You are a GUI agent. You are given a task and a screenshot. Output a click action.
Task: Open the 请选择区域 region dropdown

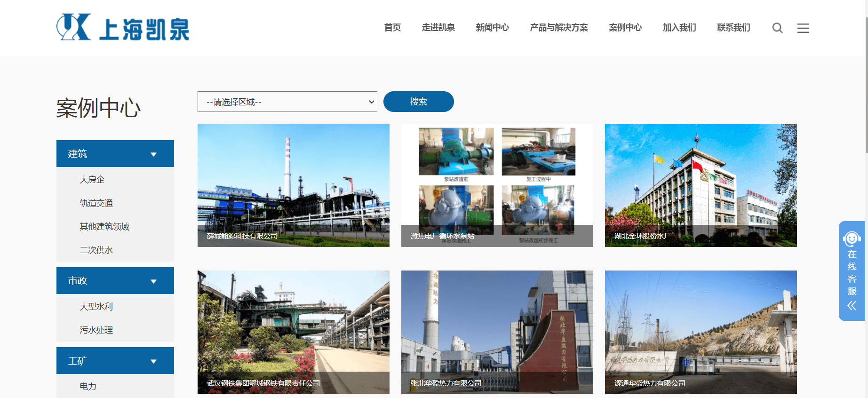(287, 102)
